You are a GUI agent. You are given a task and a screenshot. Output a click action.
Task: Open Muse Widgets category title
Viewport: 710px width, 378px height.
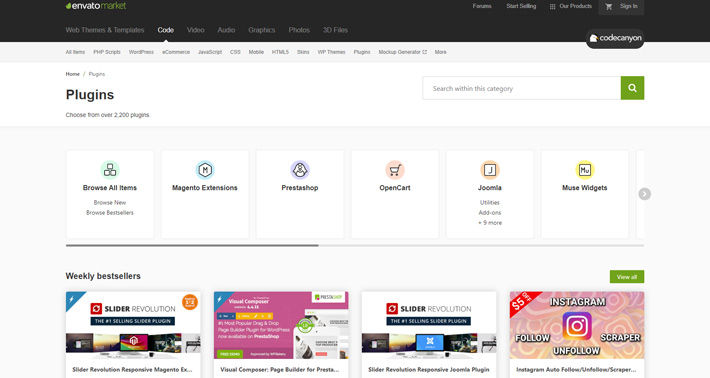pyautogui.click(x=585, y=188)
